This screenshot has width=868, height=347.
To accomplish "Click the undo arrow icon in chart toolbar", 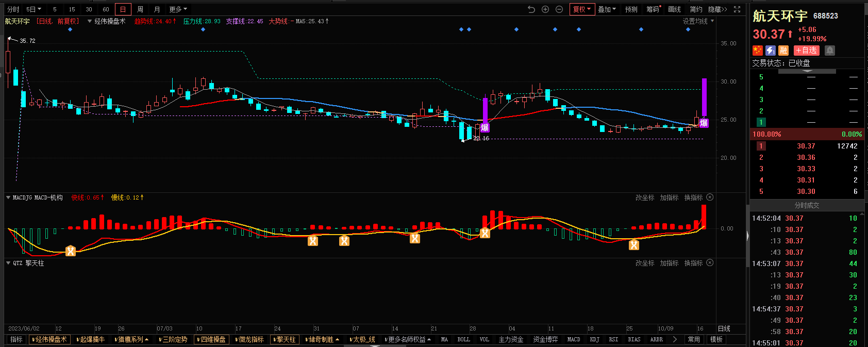I will (x=531, y=9).
